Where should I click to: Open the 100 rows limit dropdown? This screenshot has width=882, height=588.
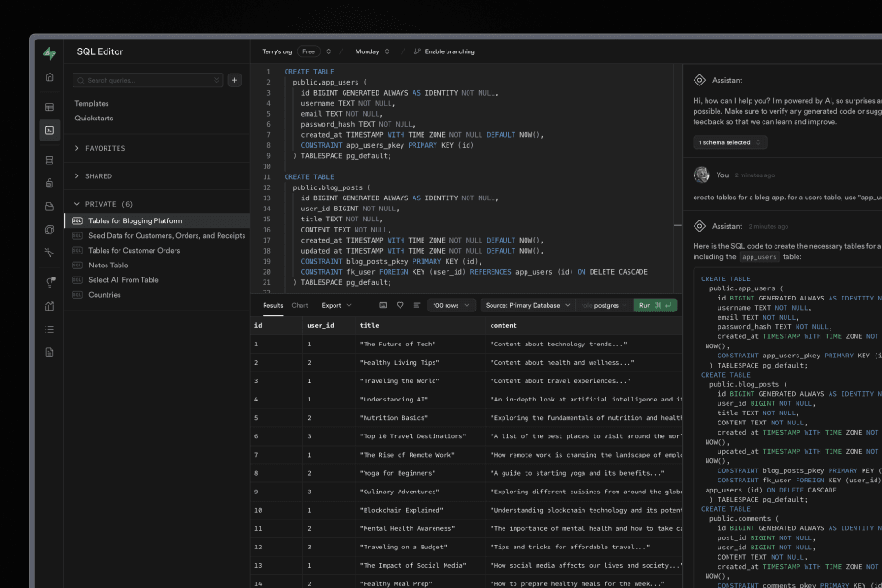(452, 305)
